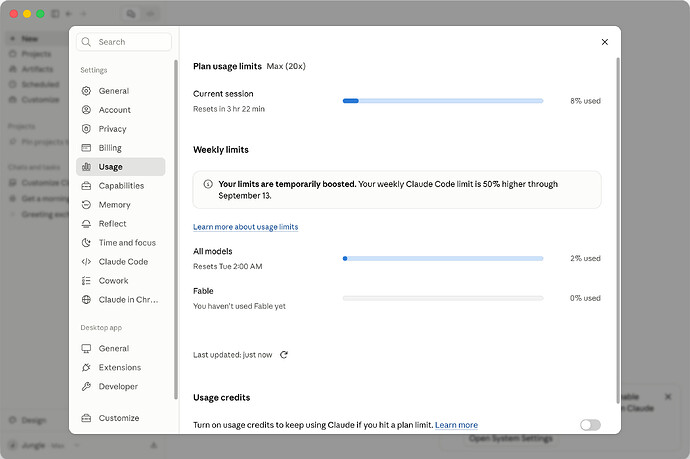Image resolution: width=690 pixels, height=459 pixels.
Task: Open the Privacy settings page
Action: coord(121,129)
